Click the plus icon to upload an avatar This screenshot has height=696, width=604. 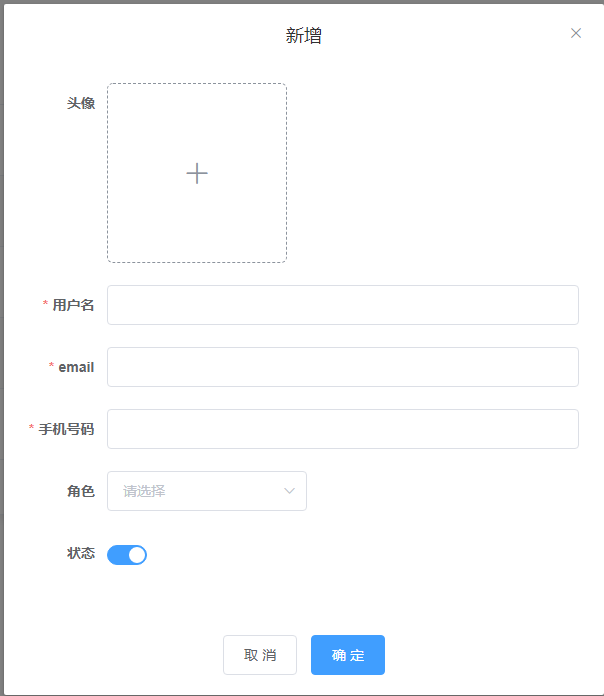197,173
